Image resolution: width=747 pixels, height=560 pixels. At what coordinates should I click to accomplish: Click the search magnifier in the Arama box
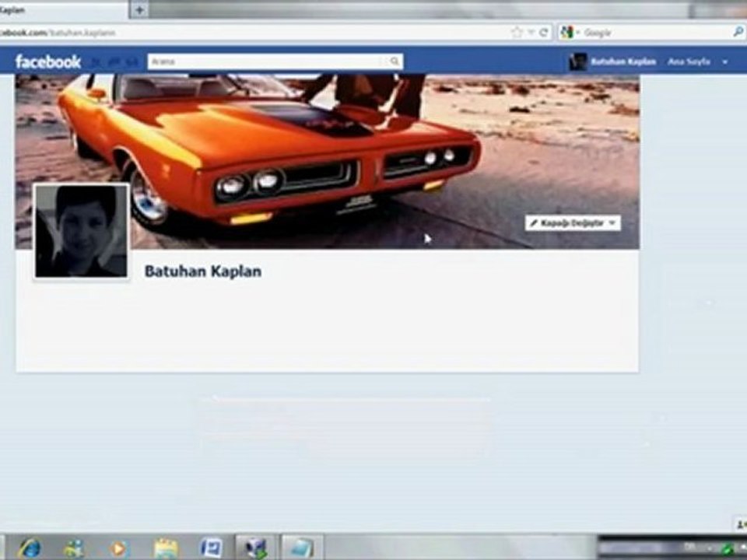click(395, 61)
